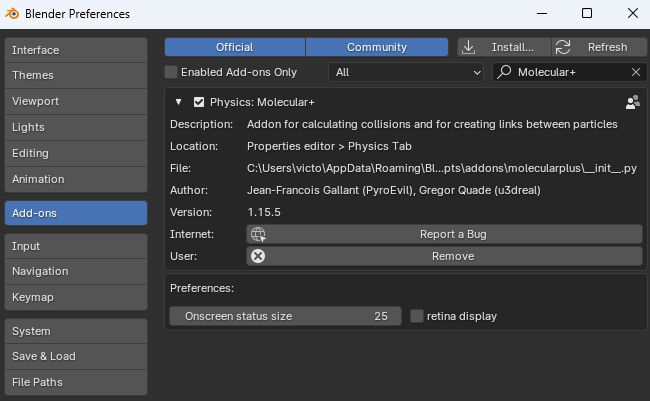Open Save & Load section
The width and height of the screenshot is (650, 401).
76,357
